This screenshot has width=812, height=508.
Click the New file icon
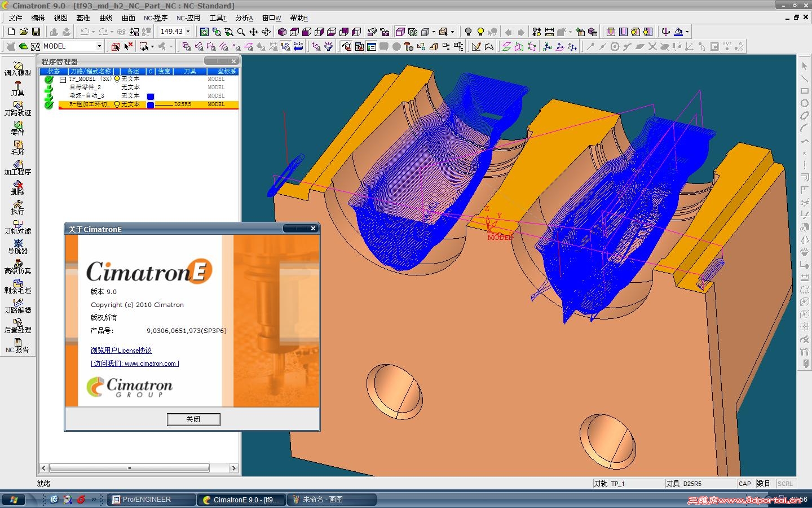point(11,32)
